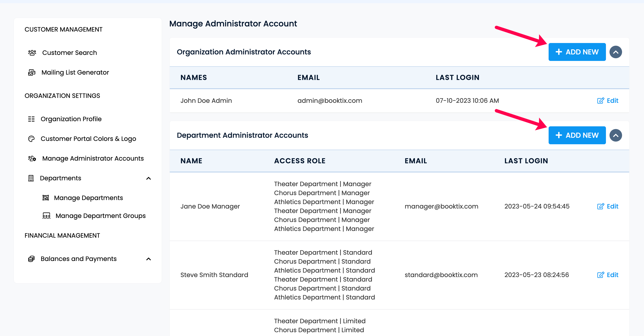Click ACCESS ROLE column header
The image size is (644, 336).
click(x=300, y=161)
